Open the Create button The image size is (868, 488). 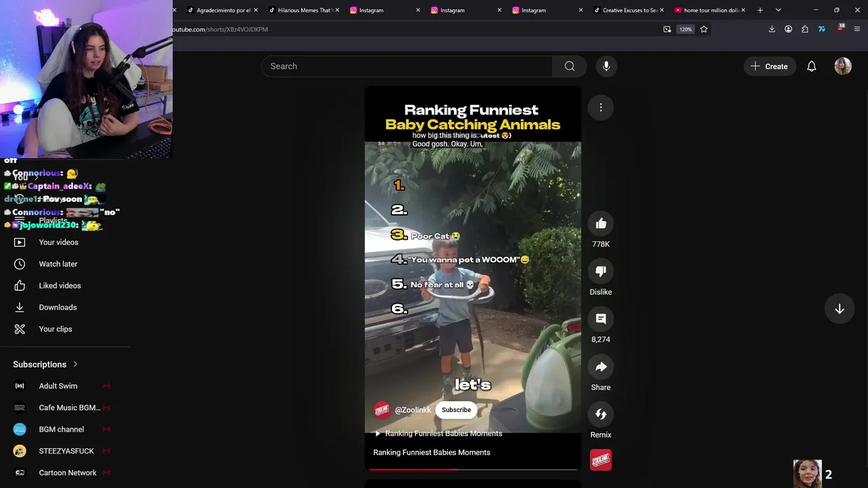pyautogui.click(x=770, y=66)
